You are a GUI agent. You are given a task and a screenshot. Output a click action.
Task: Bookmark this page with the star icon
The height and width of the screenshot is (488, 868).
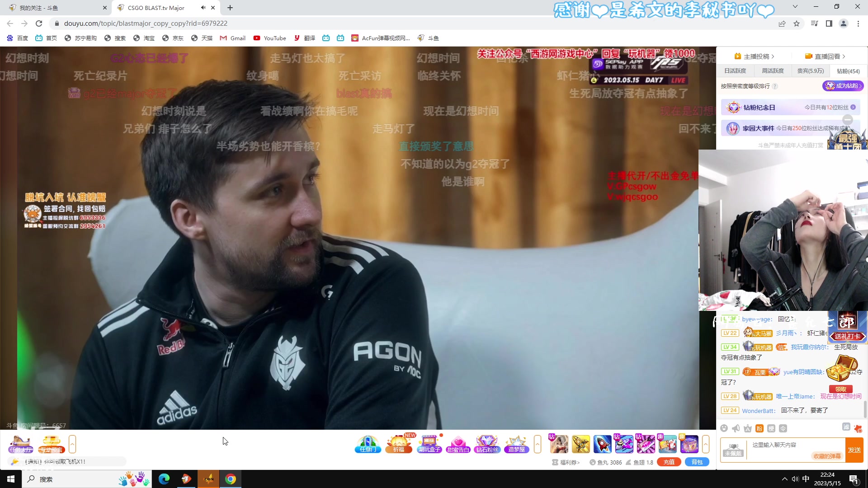[797, 23]
